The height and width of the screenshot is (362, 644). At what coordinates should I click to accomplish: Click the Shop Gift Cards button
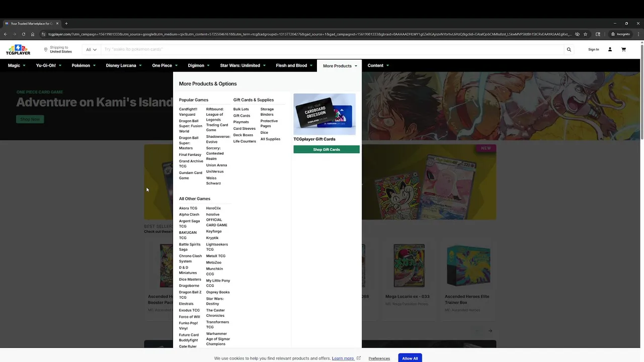(327, 149)
